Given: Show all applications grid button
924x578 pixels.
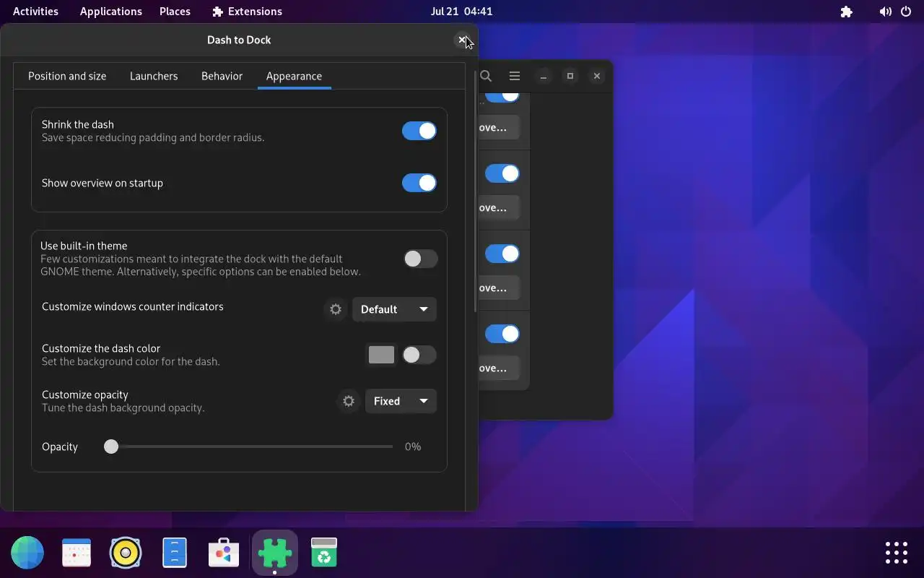Looking at the screenshot, I should coord(897,553).
